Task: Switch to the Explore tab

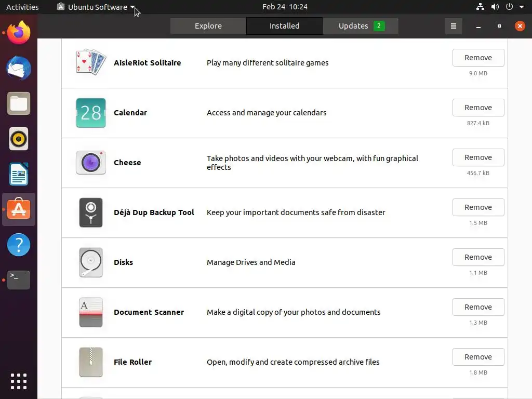Action: pos(208,26)
